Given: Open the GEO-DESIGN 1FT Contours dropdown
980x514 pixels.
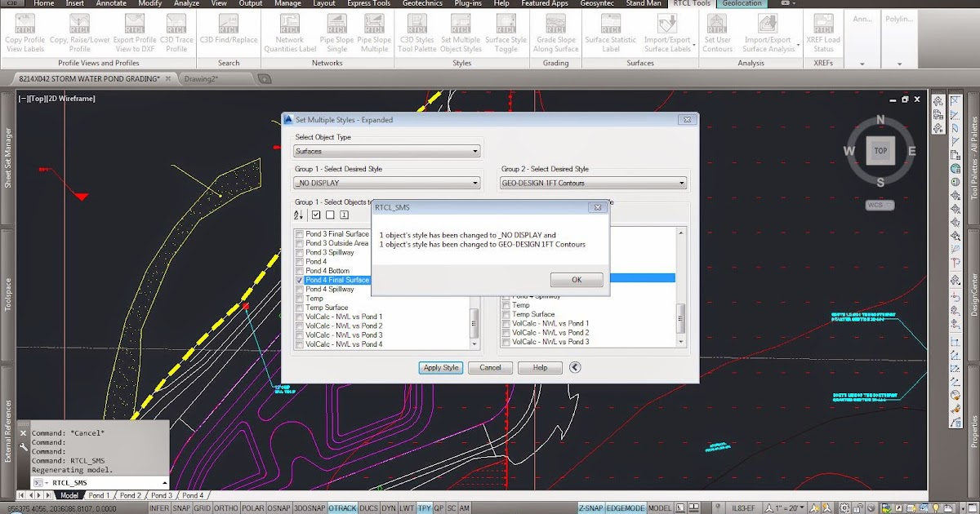Looking at the screenshot, I should [x=681, y=182].
